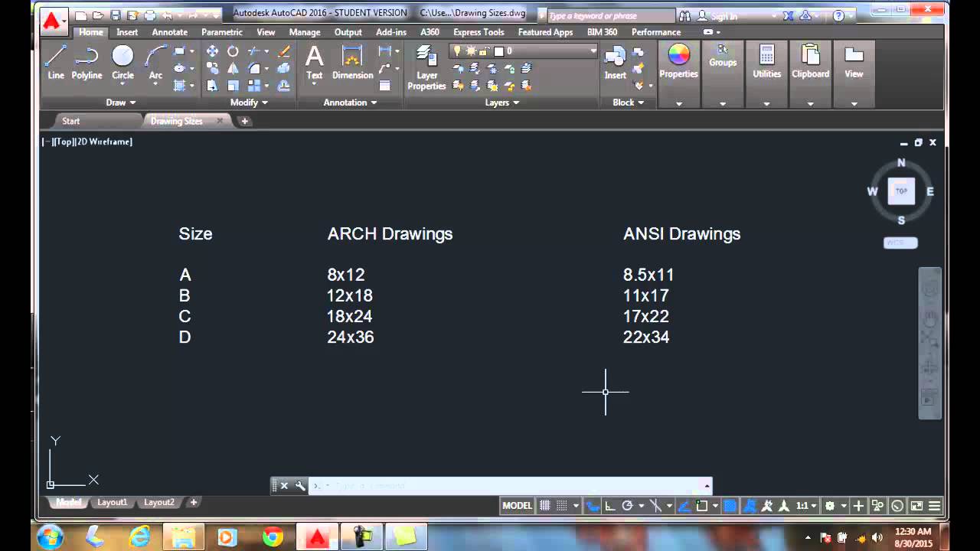The image size is (980, 551).
Task: Open Layer Properties manager
Action: click(x=426, y=67)
